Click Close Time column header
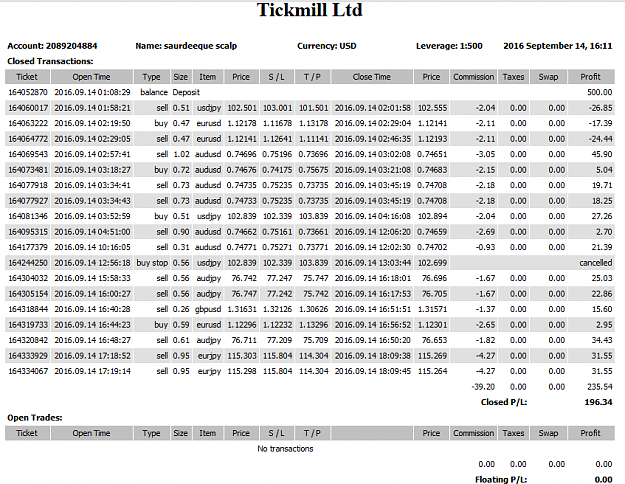 (371, 77)
